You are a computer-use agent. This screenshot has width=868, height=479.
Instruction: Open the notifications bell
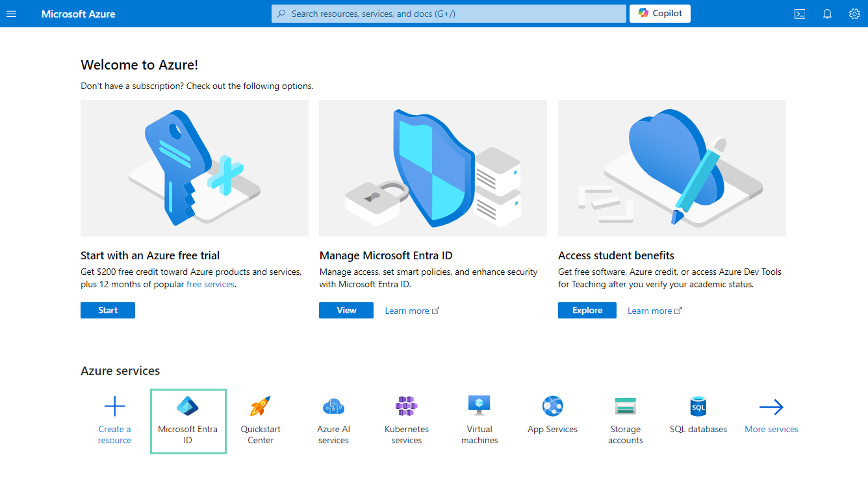point(827,14)
